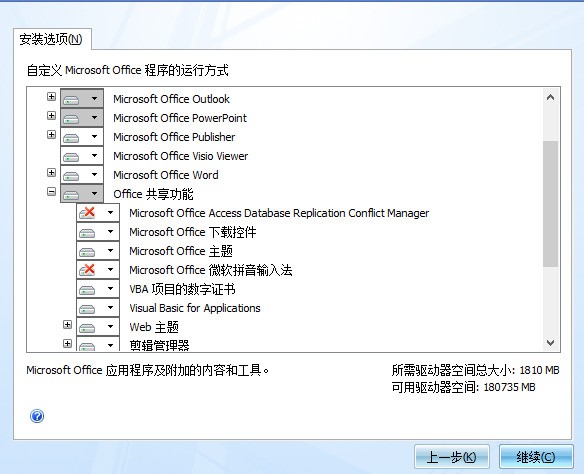584x474 pixels.
Task: Open install-state dropdown for Office 共享功能
Action: pos(94,194)
